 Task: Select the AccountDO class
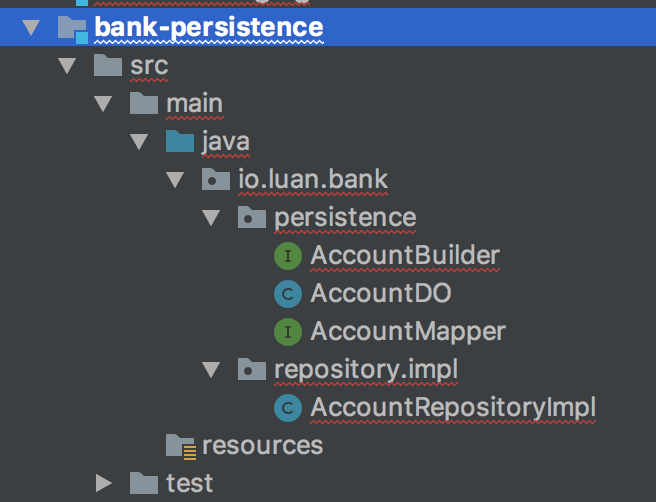(x=381, y=293)
